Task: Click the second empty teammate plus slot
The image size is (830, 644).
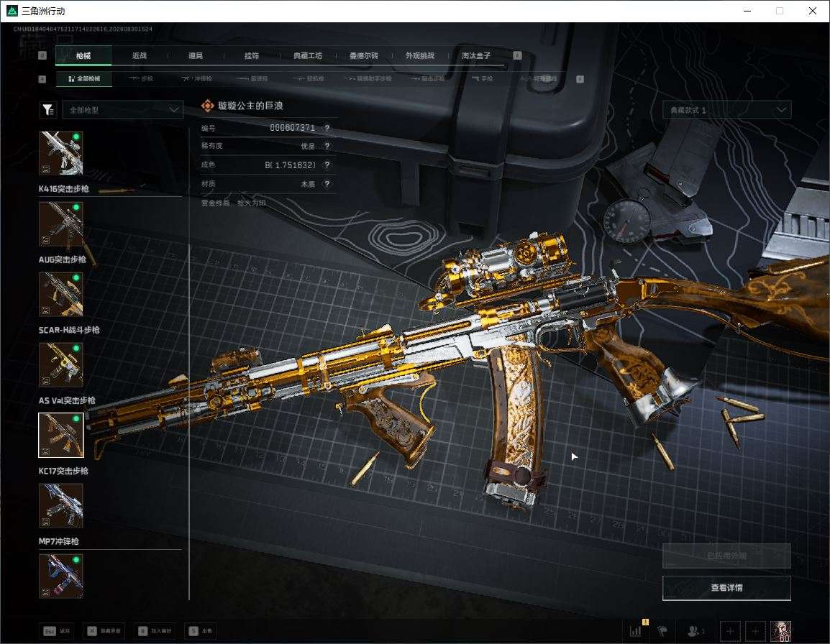Action: click(755, 631)
